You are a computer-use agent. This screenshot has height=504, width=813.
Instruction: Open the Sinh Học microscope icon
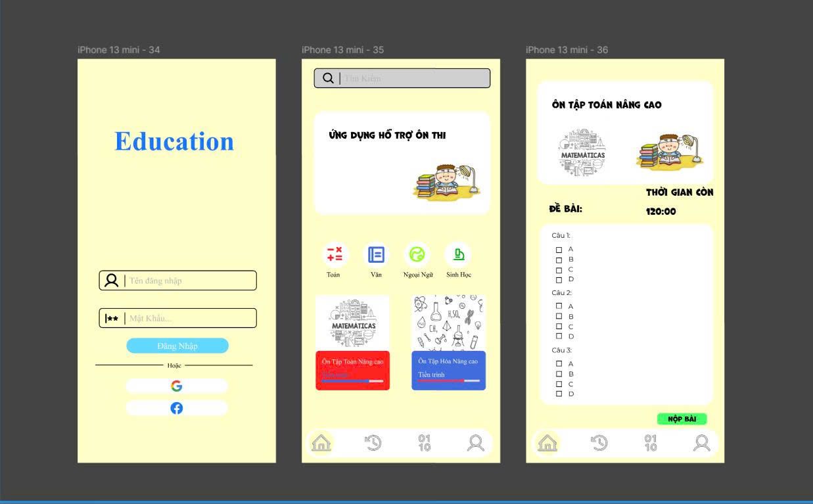point(459,254)
